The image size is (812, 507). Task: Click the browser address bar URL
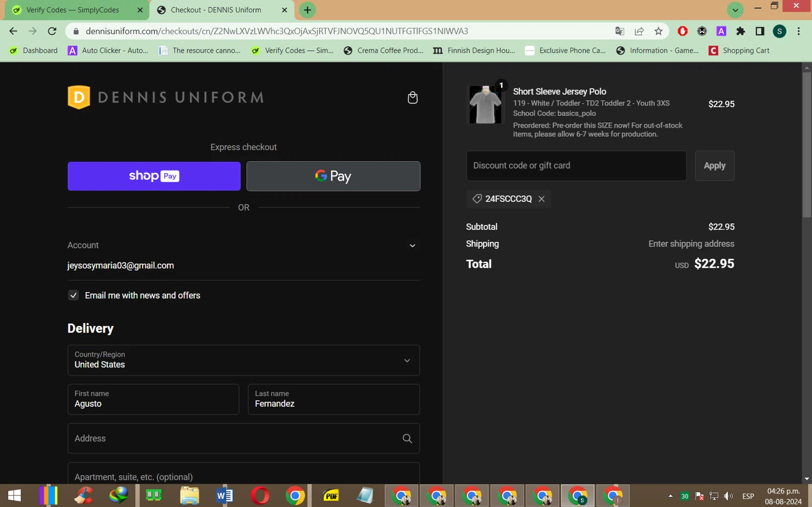277,31
